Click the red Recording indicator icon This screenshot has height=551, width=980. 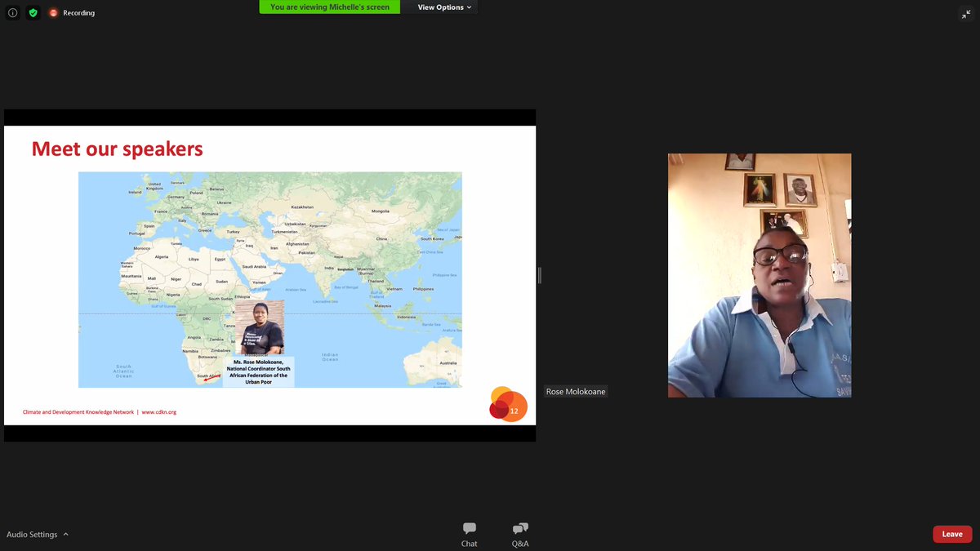click(x=53, y=13)
